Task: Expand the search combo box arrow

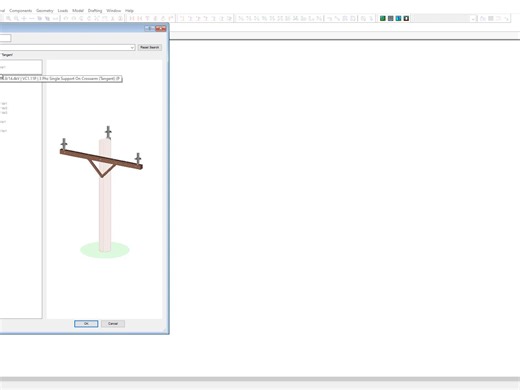Action: (x=132, y=48)
